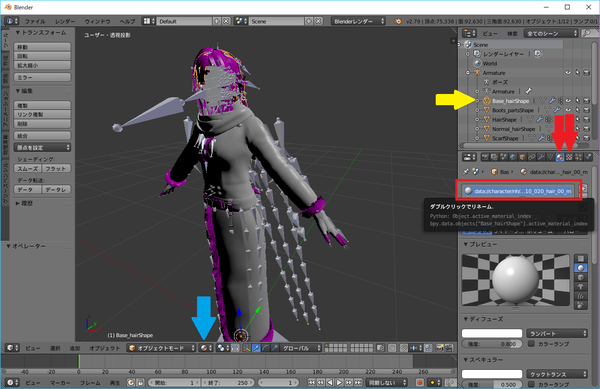Screen dimensions: 600x389
Task: Click the outliner search magnifier icon
Action: tap(587, 34)
